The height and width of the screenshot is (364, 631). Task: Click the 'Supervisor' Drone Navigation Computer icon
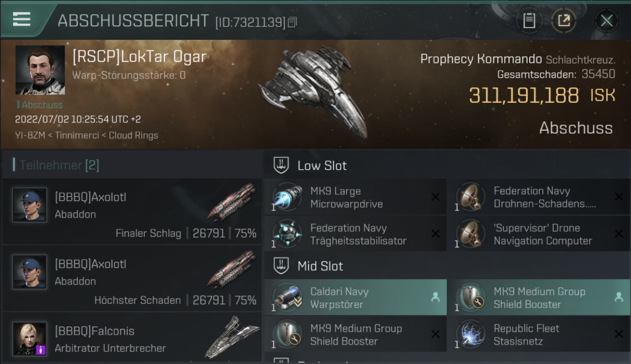(x=470, y=234)
